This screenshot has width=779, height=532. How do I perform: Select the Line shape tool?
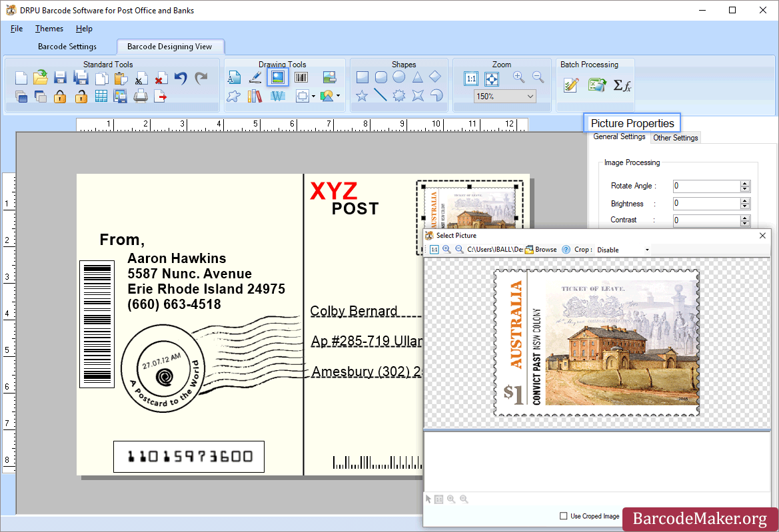coord(381,95)
